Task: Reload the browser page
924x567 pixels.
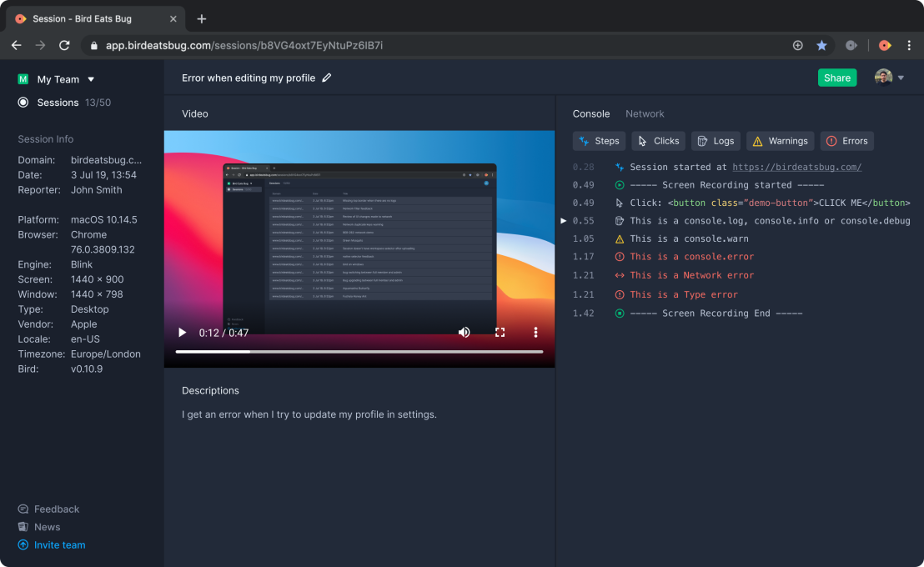Action: [x=64, y=45]
